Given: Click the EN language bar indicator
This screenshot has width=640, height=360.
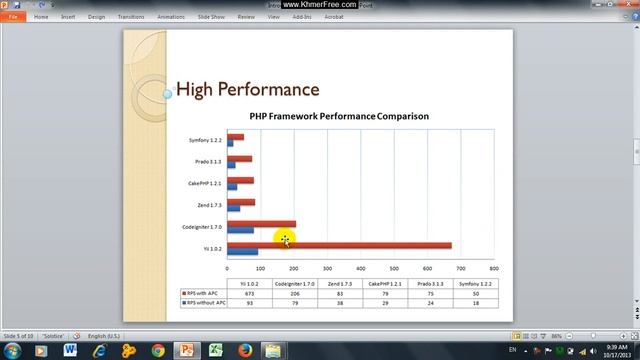Looking at the screenshot, I should (513, 350).
